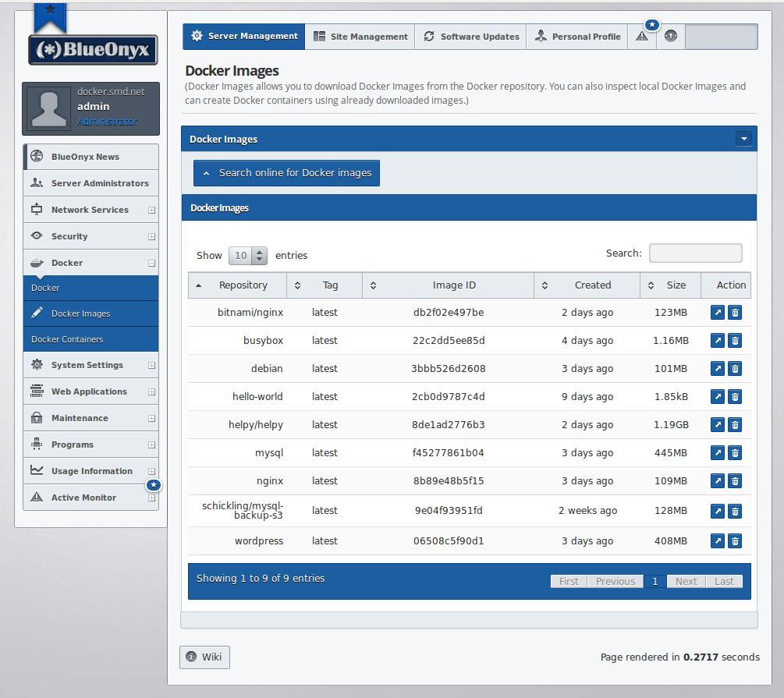The height and width of the screenshot is (698, 784).
Task: Click the Administrator link under admin
Action: pyautogui.click(x=107, y=122)
